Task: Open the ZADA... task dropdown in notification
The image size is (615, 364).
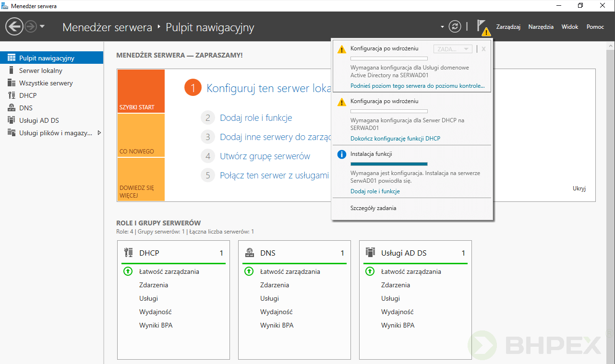Action: pyautogui.click(x=453, y=49)
